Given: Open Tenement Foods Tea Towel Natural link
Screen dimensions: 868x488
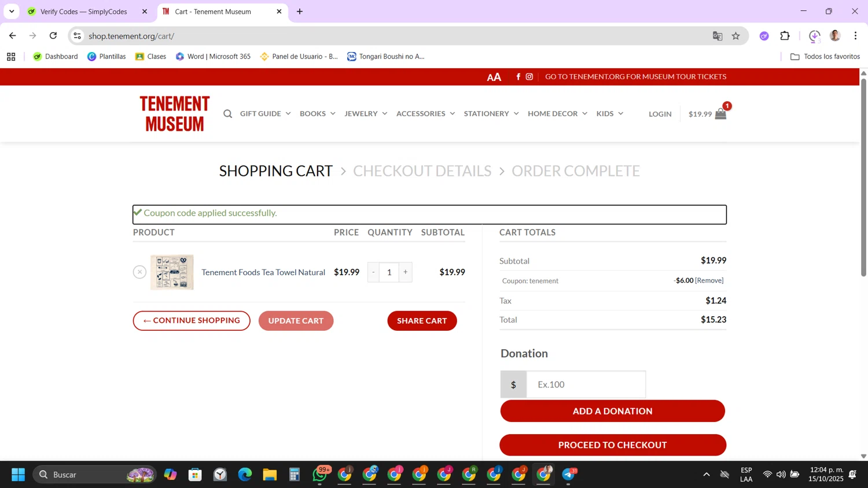Looking at the screenshot, I should pyautogui.click(x=263, y=272).
